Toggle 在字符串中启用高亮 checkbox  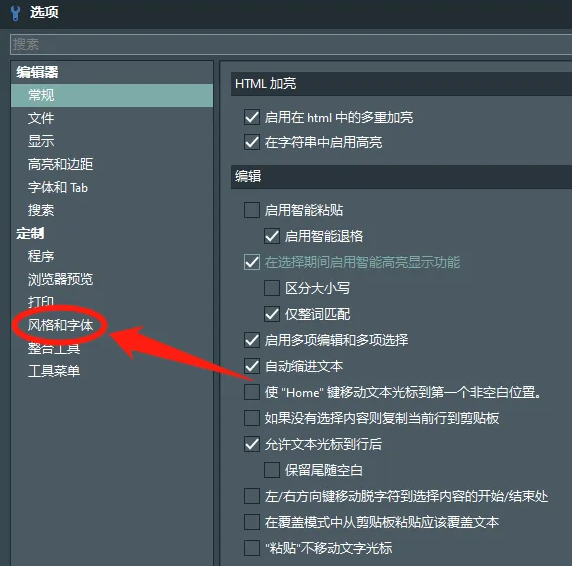point(252,142)
